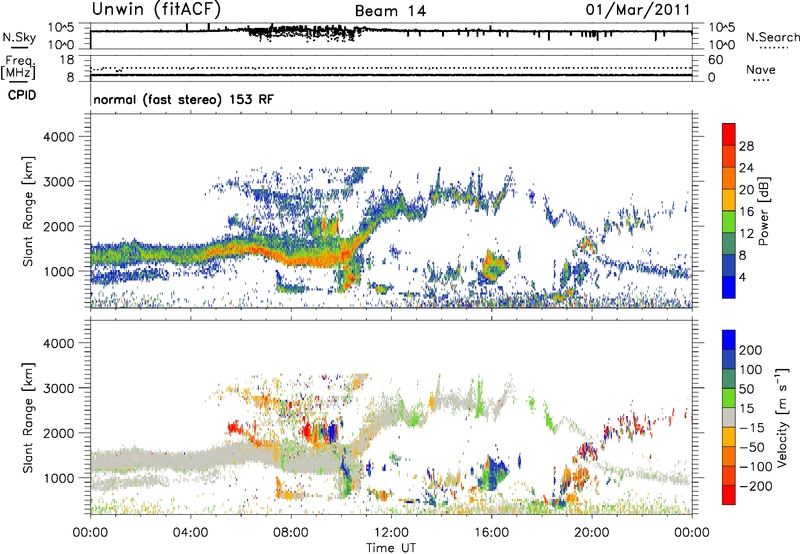Screen dimensions: 800x554
Task: Click the "28" label on Power color bar
Action: 746,146
